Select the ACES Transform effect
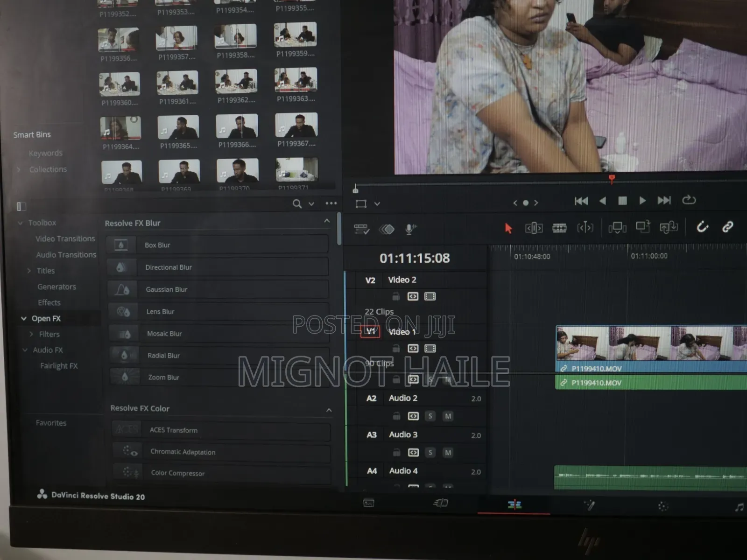This screenshot has width=747, height=560. (221, 430)
